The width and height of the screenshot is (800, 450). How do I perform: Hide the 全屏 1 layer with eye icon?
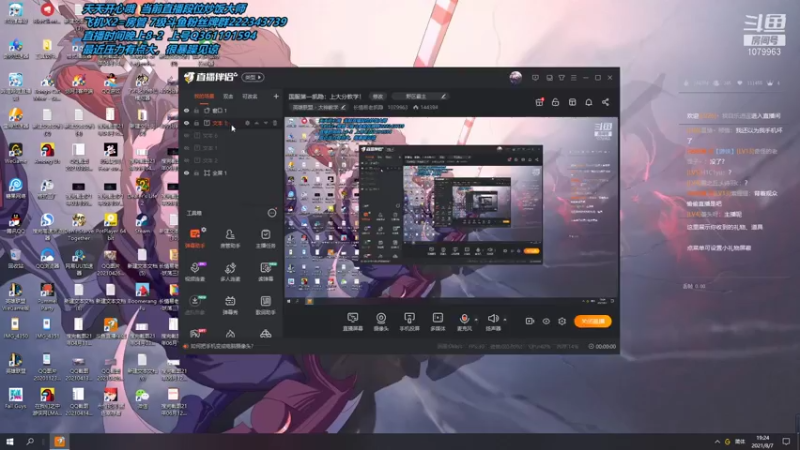click(186, 173)
